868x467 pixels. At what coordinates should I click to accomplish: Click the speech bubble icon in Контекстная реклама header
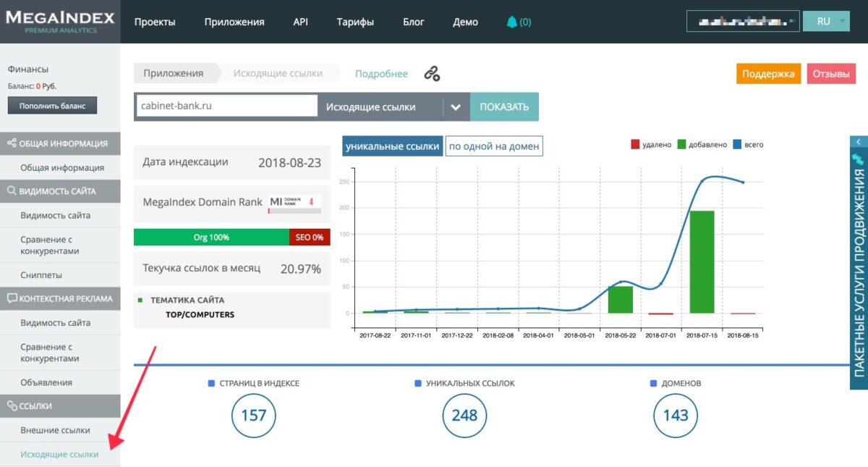coord(12,298)
